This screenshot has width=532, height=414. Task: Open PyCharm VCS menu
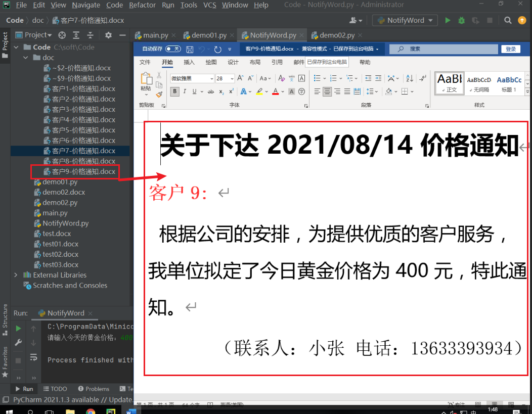pyautogui.click(x=210, y=5)
